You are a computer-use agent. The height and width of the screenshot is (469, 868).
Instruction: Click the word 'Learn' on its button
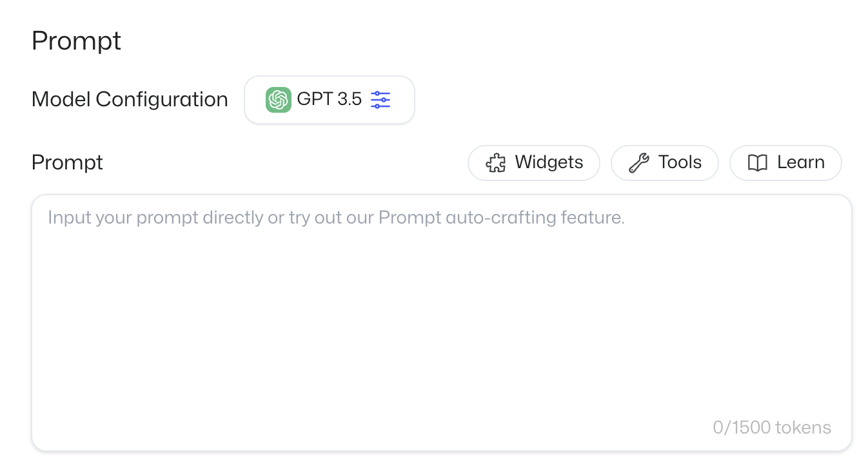(x=800, y=163)
